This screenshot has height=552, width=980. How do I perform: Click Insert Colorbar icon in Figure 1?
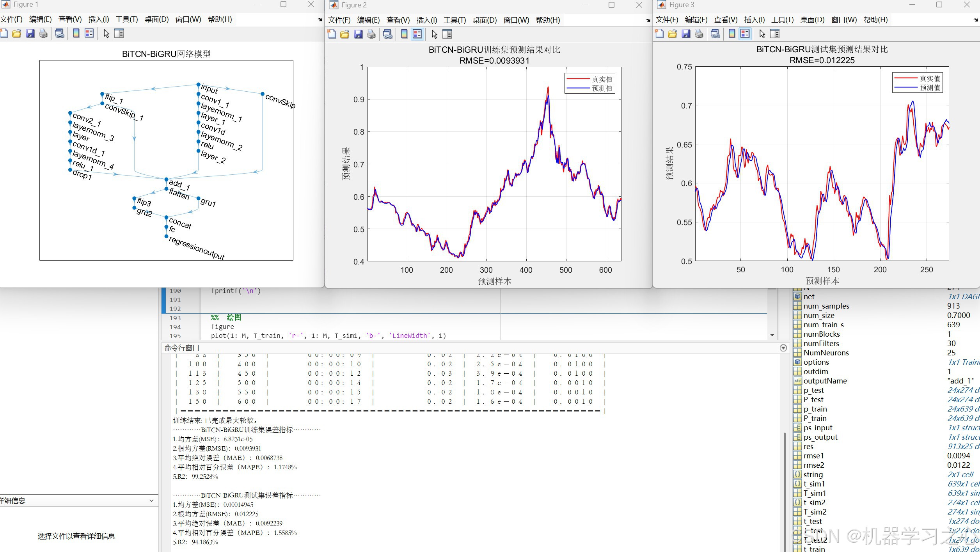pyautogui.click(x=76, y=34)
